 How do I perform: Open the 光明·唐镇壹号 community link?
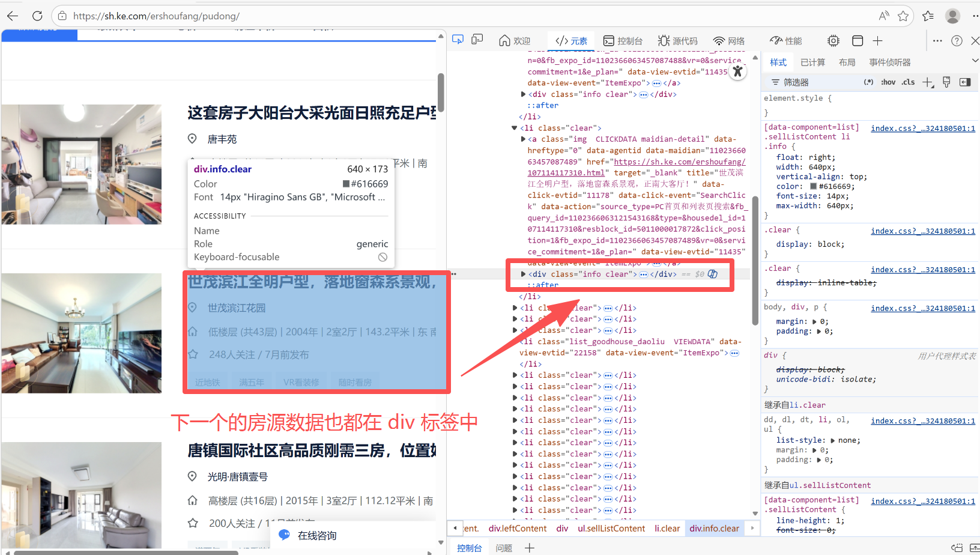(x=237, y=477)
